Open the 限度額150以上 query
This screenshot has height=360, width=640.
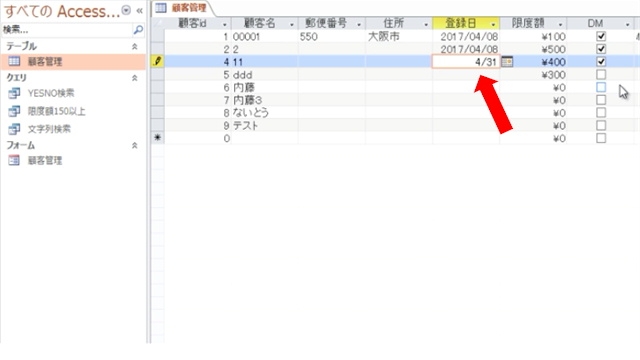point(56,111)
